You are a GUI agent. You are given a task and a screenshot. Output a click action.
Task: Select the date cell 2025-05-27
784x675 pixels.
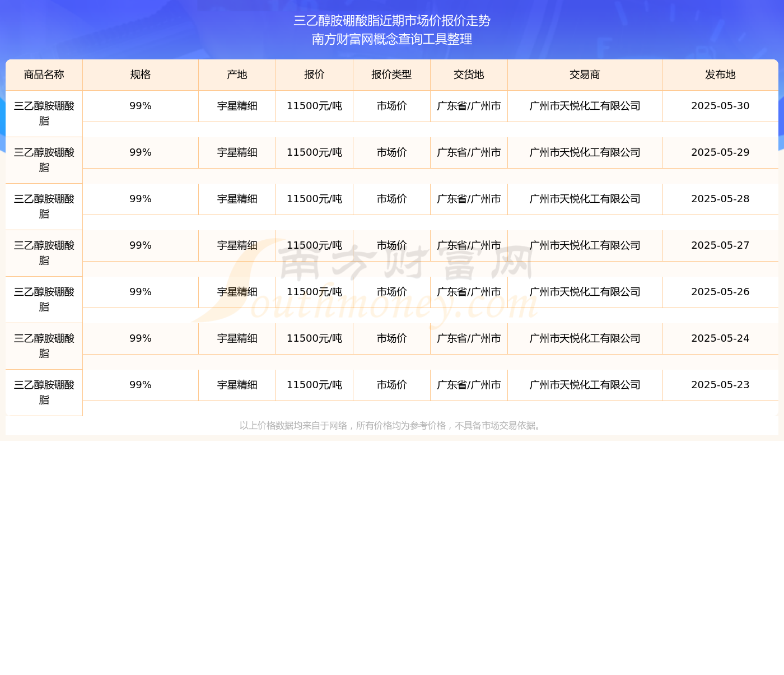[x=720, y=245]
